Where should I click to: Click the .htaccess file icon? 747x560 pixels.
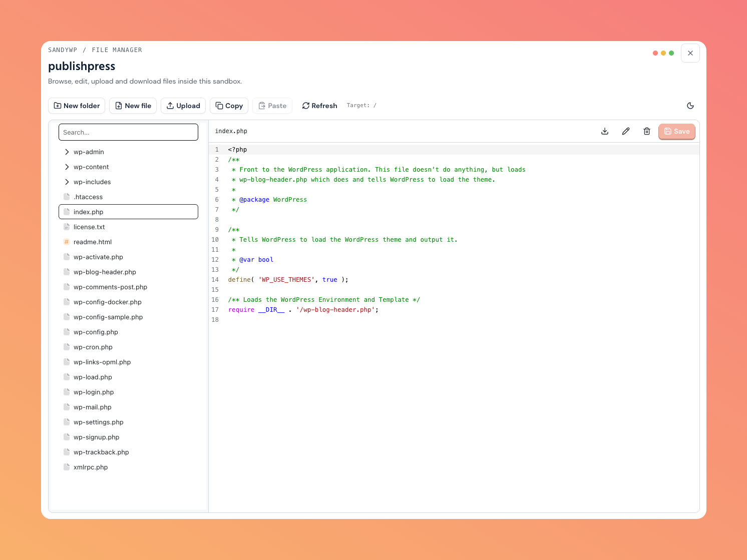pos(67,197)
